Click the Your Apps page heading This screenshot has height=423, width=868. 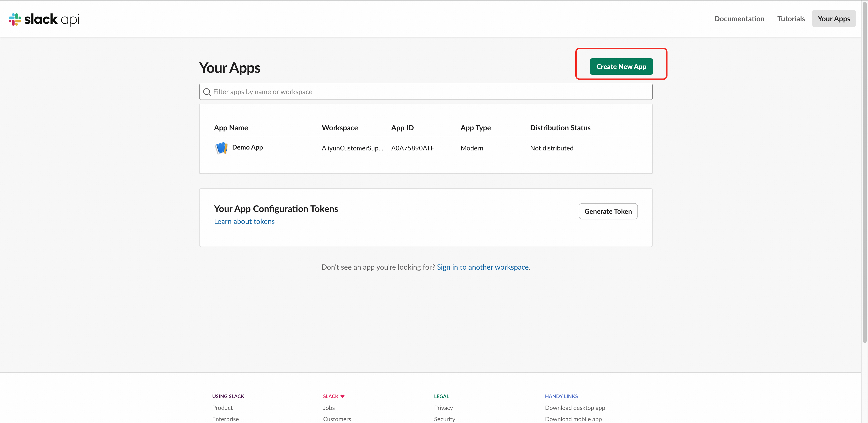coord(229,68)
